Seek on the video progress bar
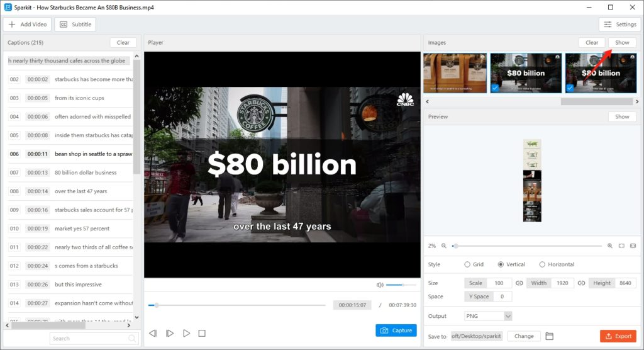 [237, 305]
